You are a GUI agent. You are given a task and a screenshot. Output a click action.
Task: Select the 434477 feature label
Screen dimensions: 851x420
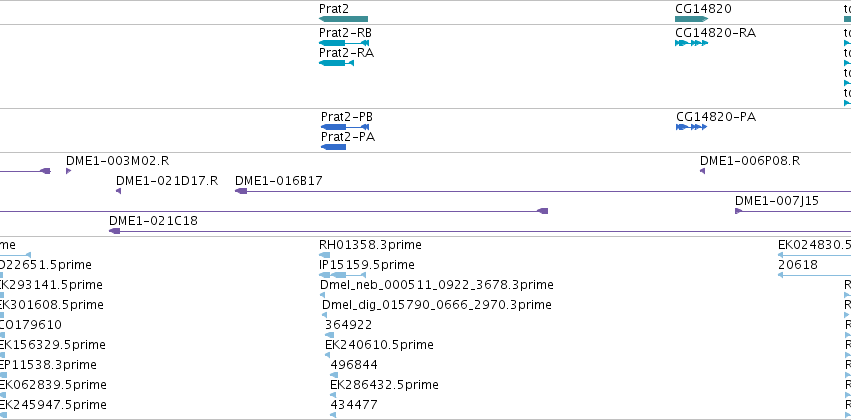point(354,405)
